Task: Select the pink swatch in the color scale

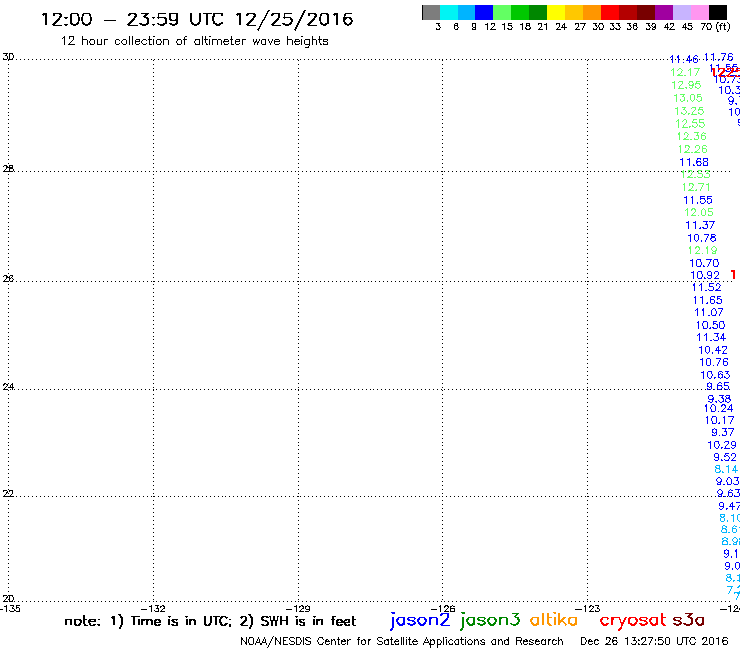Action: (x=699, y=12)
